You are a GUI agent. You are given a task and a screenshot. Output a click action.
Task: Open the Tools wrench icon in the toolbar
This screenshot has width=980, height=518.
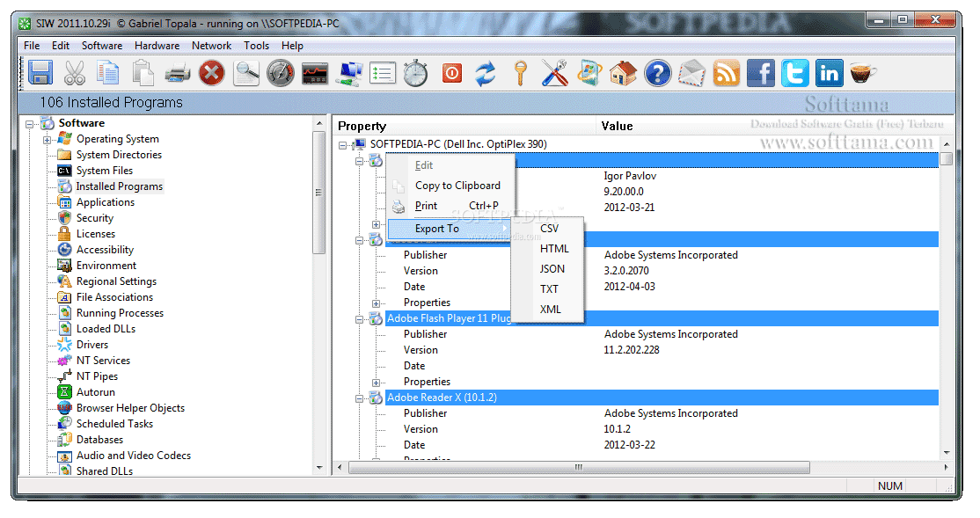coord(554,73)
